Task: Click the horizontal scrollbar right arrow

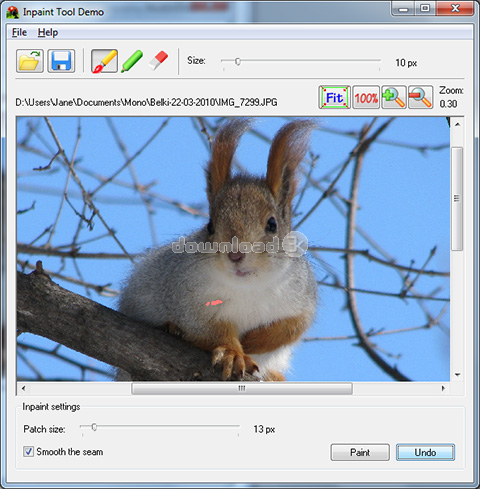Action: [443, 388]
